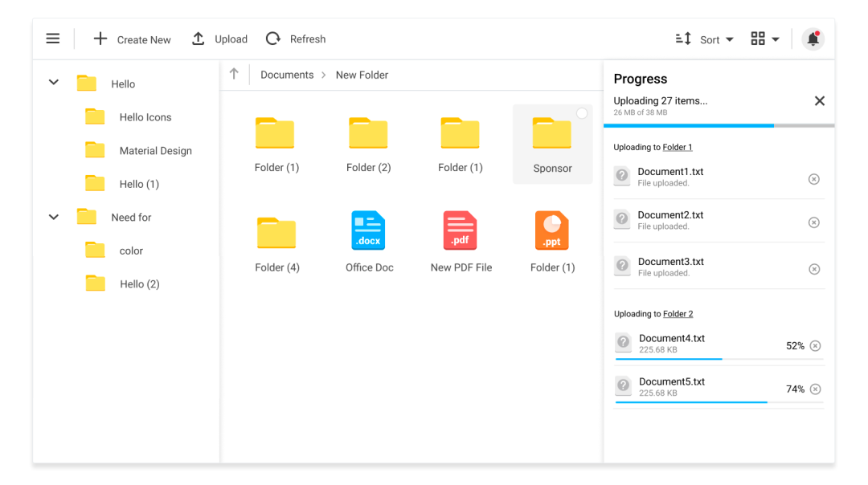The width and height of the screenshot is (868, 485).
Task: Select Document5.txt file name
Action: (672, 381)
